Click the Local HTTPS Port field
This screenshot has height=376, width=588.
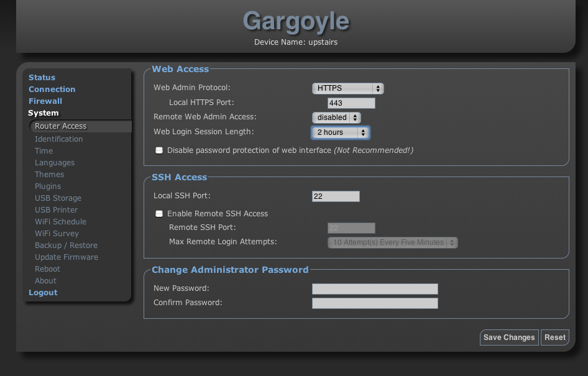(x=351, y=103)
